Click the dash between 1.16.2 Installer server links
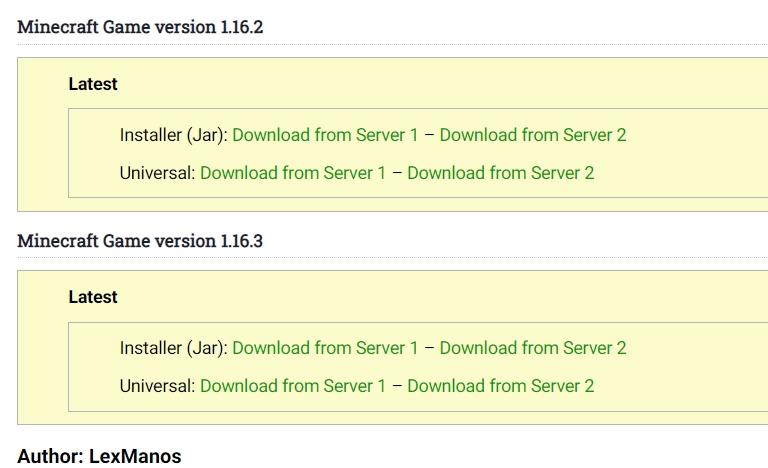The width and height of the screenshot is (768, 468). click(x=429, y=135)
